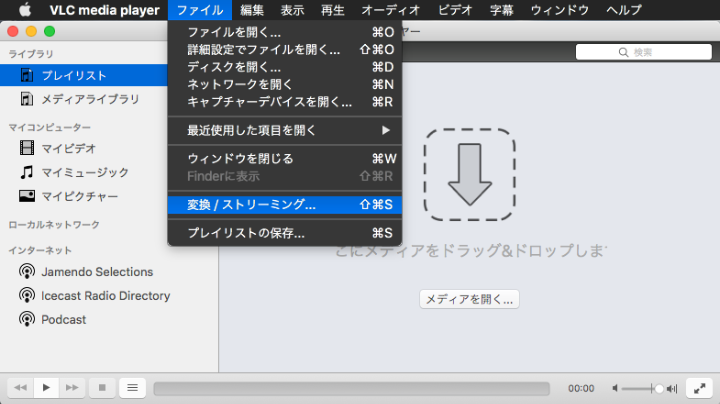Click the メディアを開く… button

469,299
